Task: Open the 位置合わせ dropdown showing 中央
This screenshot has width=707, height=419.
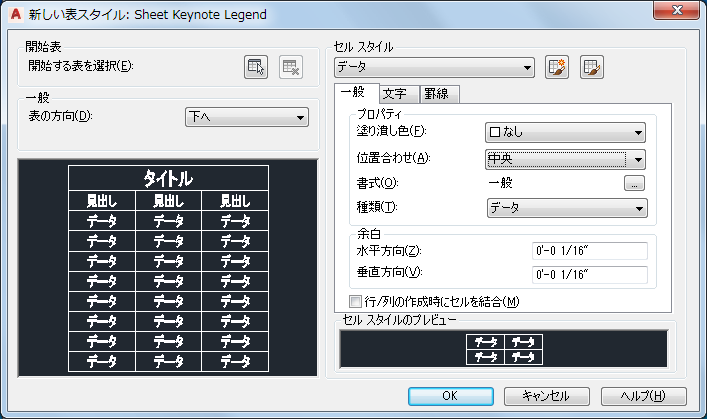Action: click(x=565, y=159)
